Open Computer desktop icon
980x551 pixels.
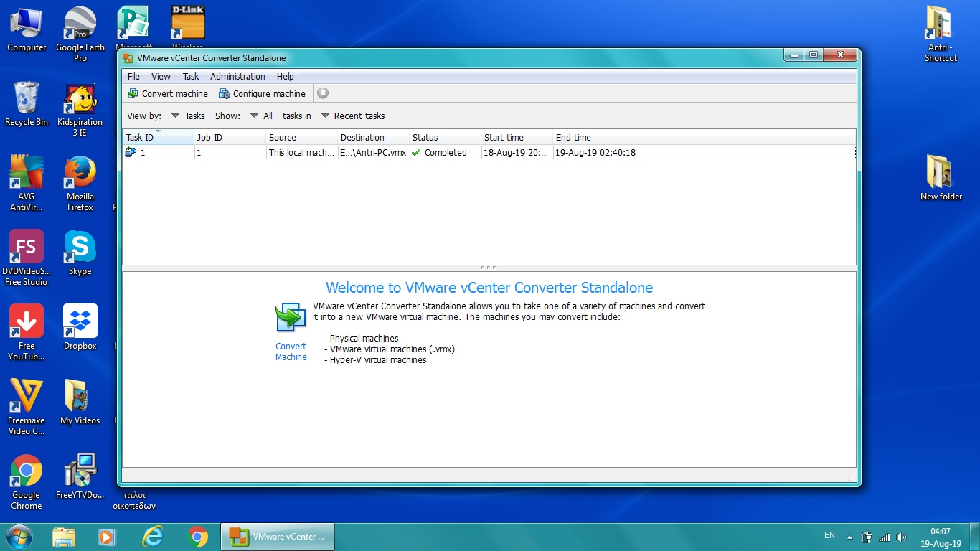[x=27, y=29]
